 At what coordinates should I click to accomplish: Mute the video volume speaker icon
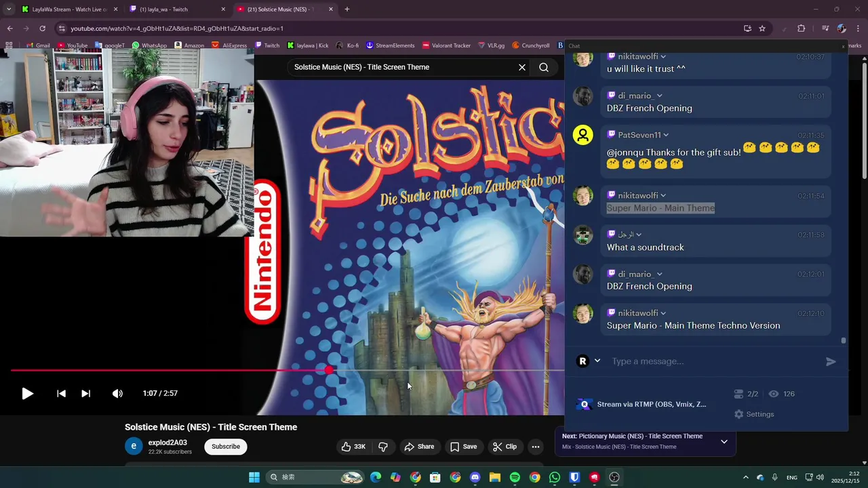(x=117, y=393)
